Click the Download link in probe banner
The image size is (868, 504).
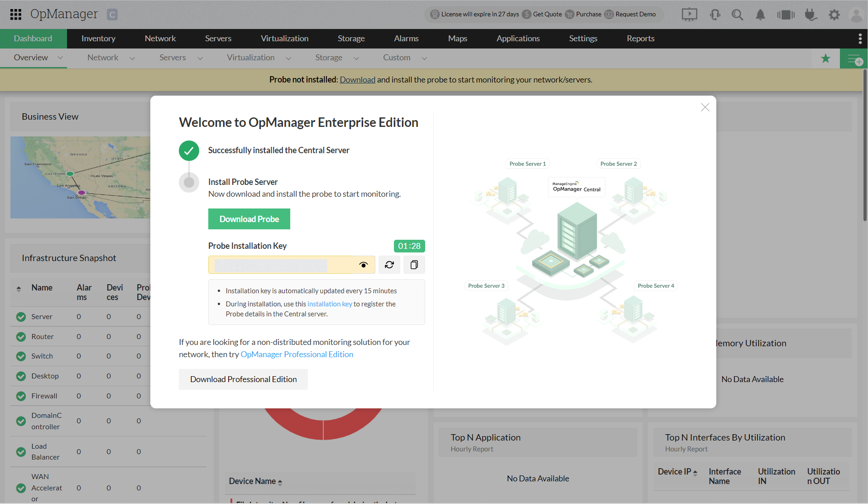[x=358, y=80]
